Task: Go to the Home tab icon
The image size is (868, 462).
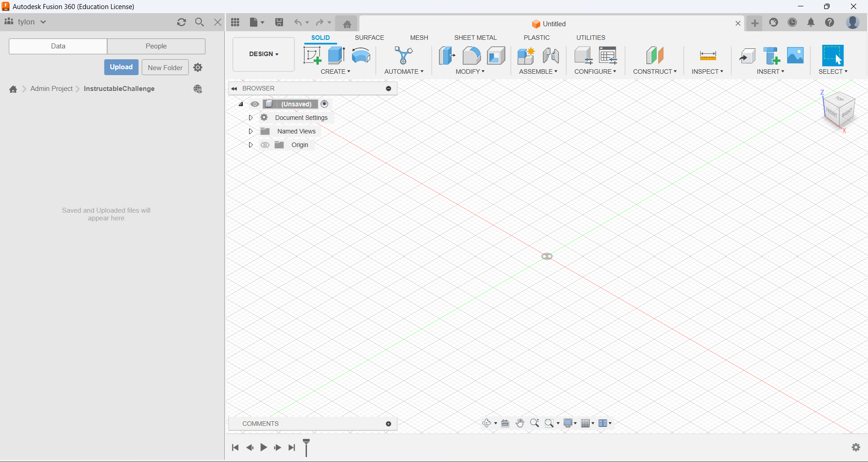Action: (x=347, y=24)
